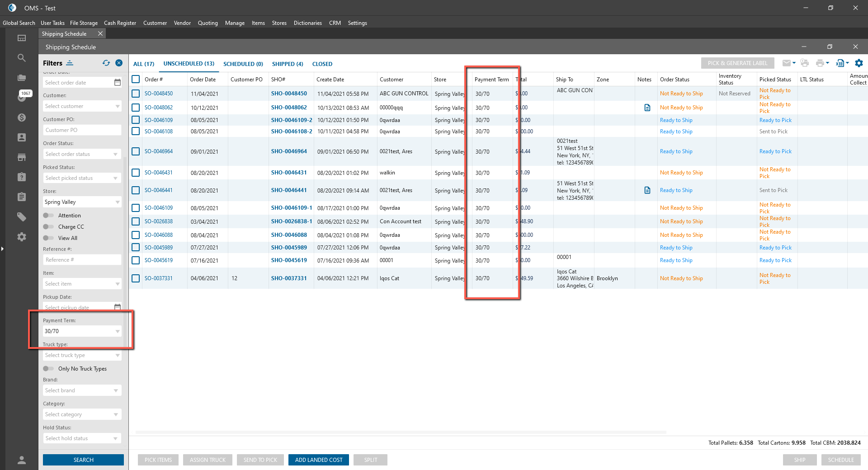The image size is (868, 470).
Task: Open the clipboard list sidebar icon
Action: point(22,197)
